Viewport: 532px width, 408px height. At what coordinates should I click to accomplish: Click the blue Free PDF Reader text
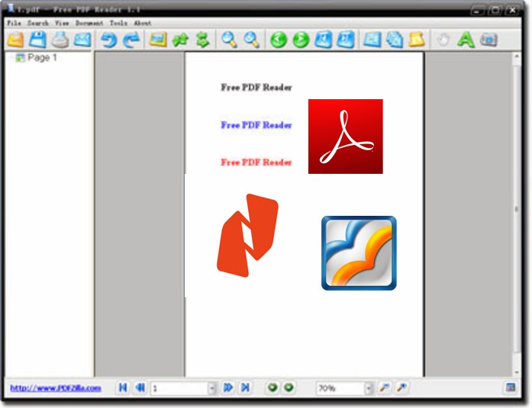(256, 125)
